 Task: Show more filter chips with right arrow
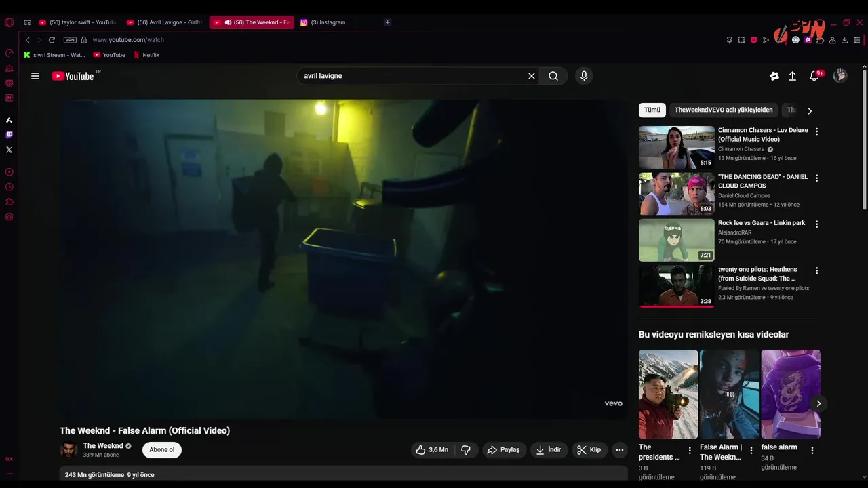click(x=809, y=110)
